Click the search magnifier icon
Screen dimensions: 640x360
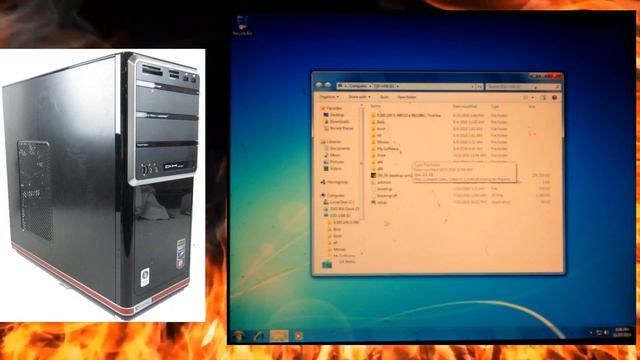(557, 87)
